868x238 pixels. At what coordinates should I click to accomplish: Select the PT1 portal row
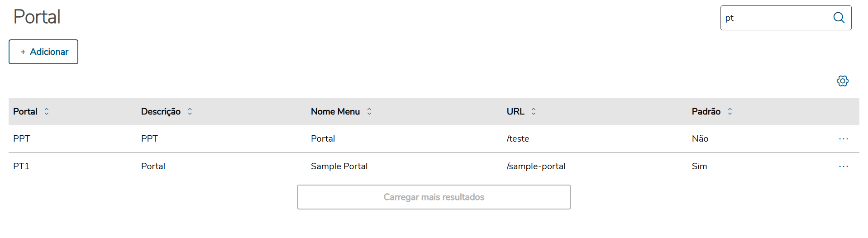(x=21, y=167)
